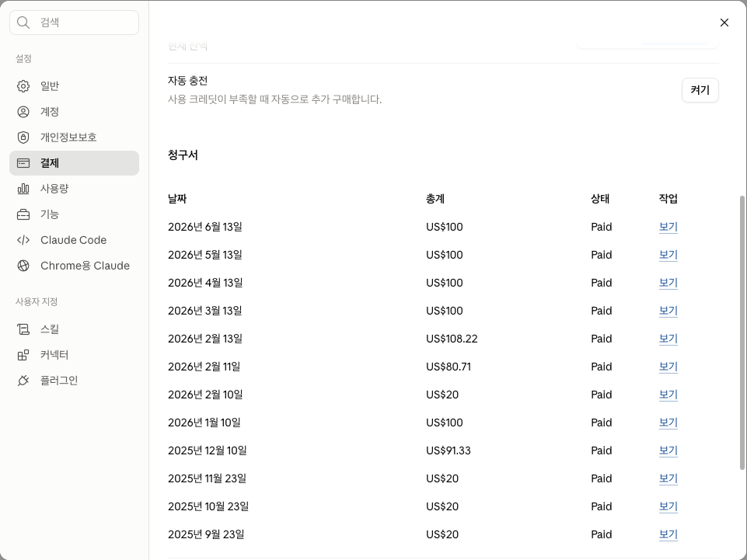Click the 스킬 scroll icon
Image resolution: width=747 pixels, height=560 pixels.
click(23, 329)
